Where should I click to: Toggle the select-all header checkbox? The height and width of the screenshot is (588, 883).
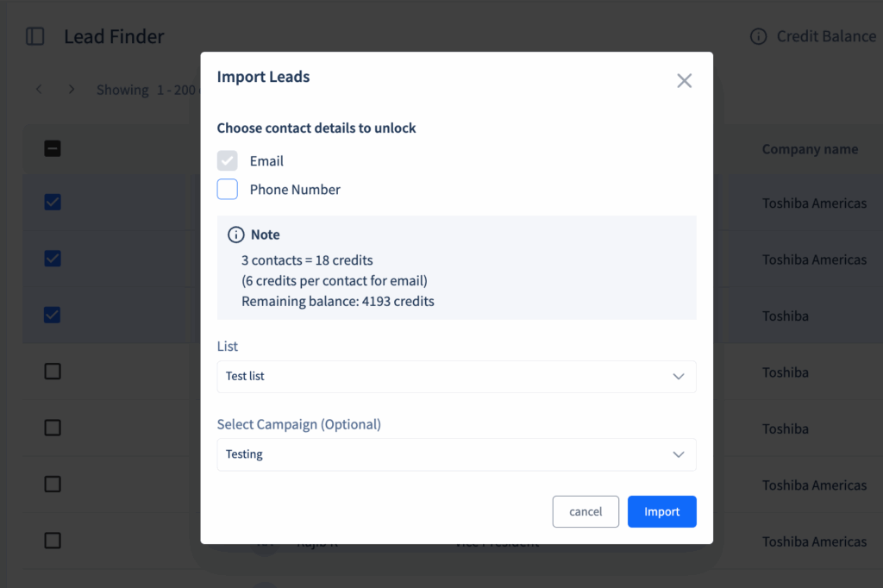[x=53, y=149]
